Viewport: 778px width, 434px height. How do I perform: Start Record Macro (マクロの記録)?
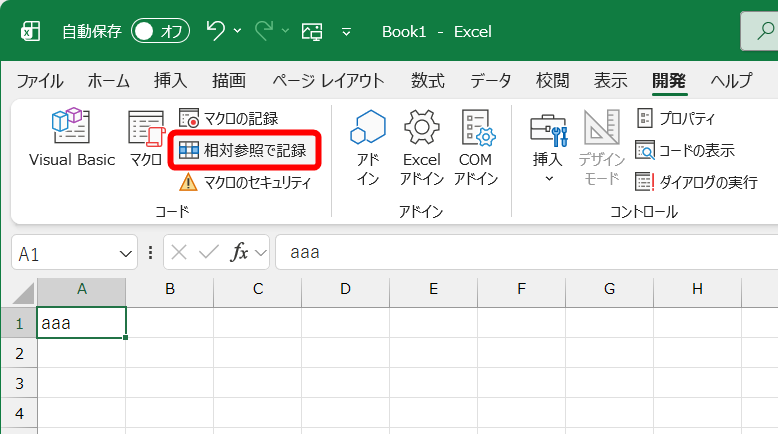point(229,119)
